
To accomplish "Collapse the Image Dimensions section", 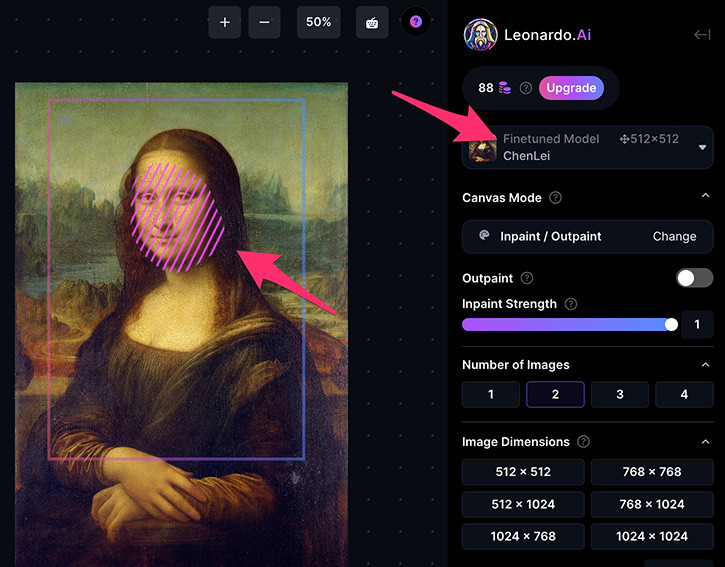I will (x=705, y=442).
